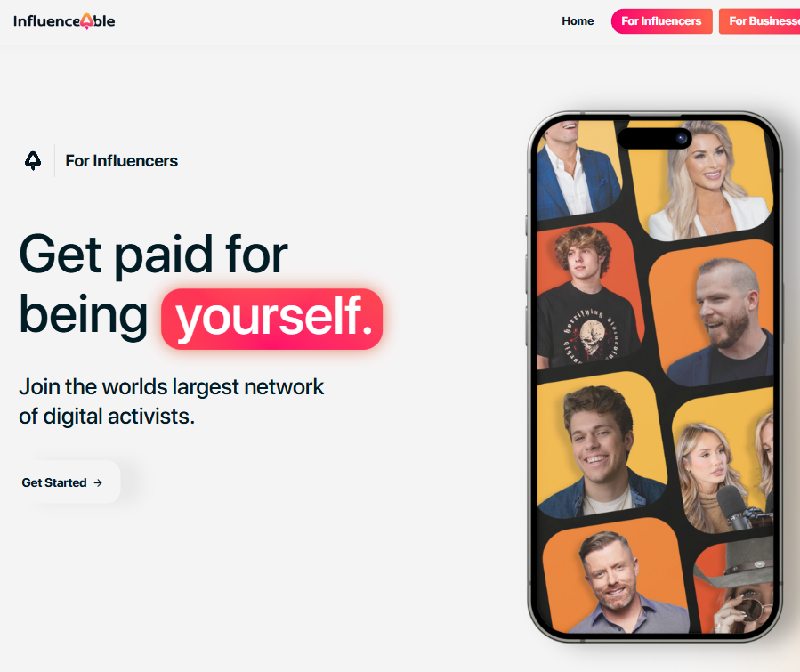
Task: Click the Get Started button
Action: (x=62, y=482)
